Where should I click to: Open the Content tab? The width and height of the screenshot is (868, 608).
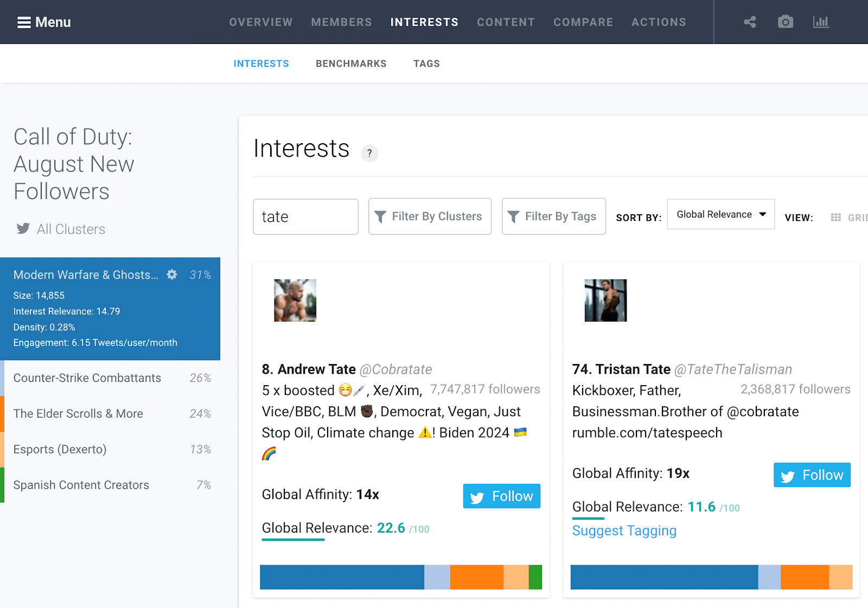pyautogui.click(x=506, y=22)
